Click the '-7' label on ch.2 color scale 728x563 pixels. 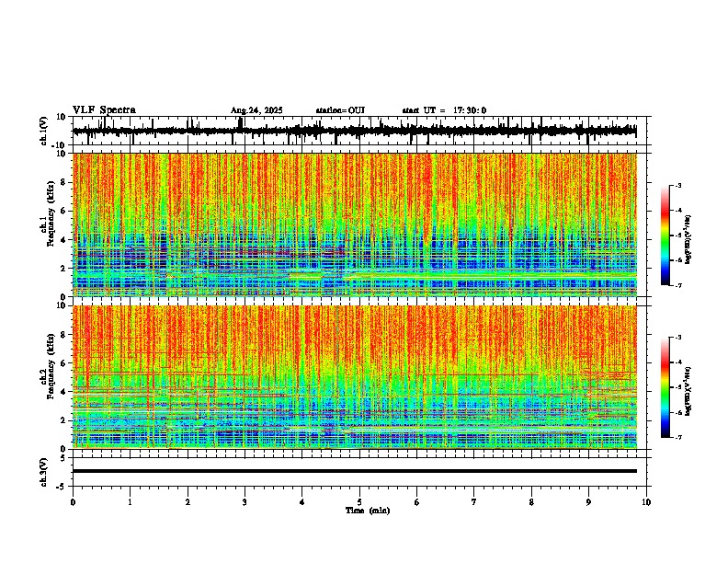678,437
